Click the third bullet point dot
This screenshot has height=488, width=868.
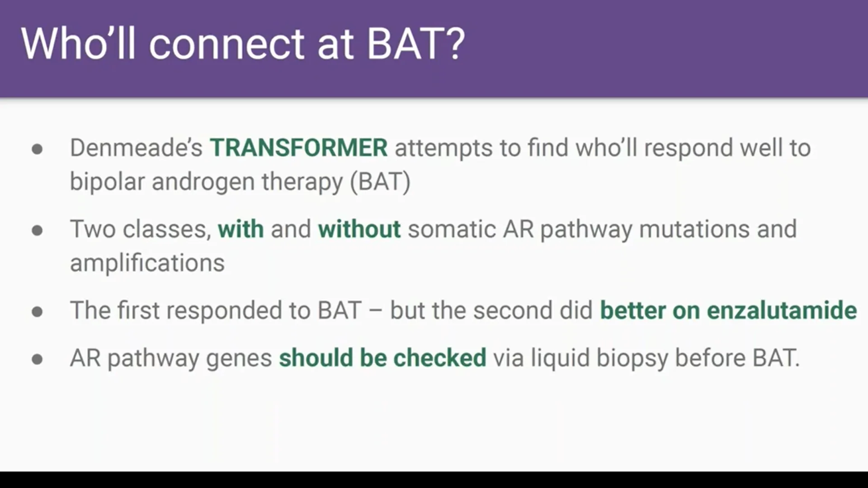point(38,312)
